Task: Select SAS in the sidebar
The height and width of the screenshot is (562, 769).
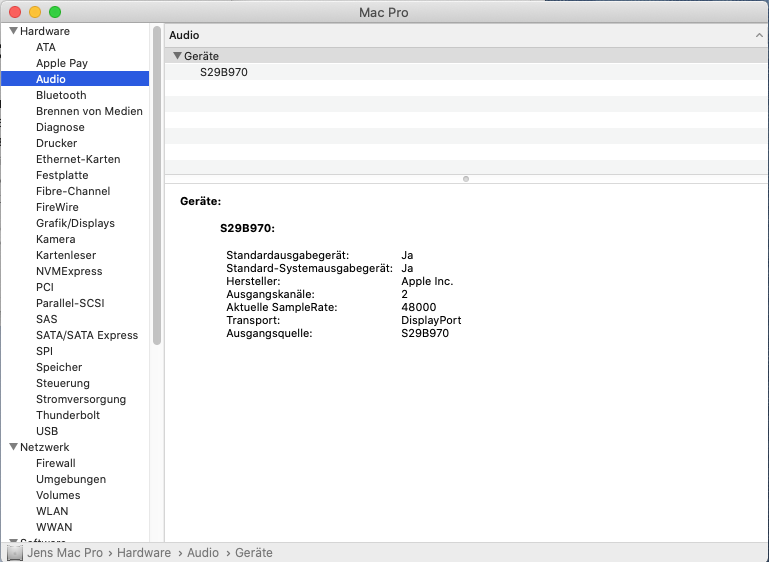Action: click(47, 319)
